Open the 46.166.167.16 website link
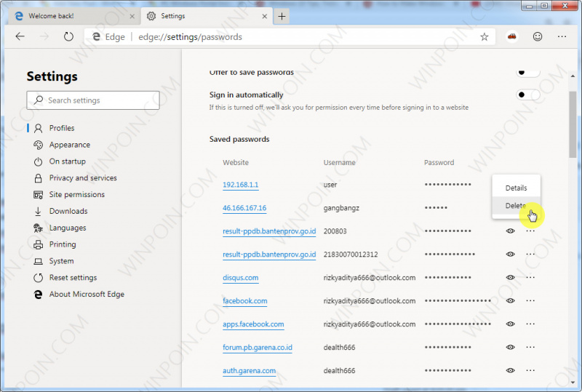Image resolution: width=582 pixels, height=392 pixels. pos(244,208)
